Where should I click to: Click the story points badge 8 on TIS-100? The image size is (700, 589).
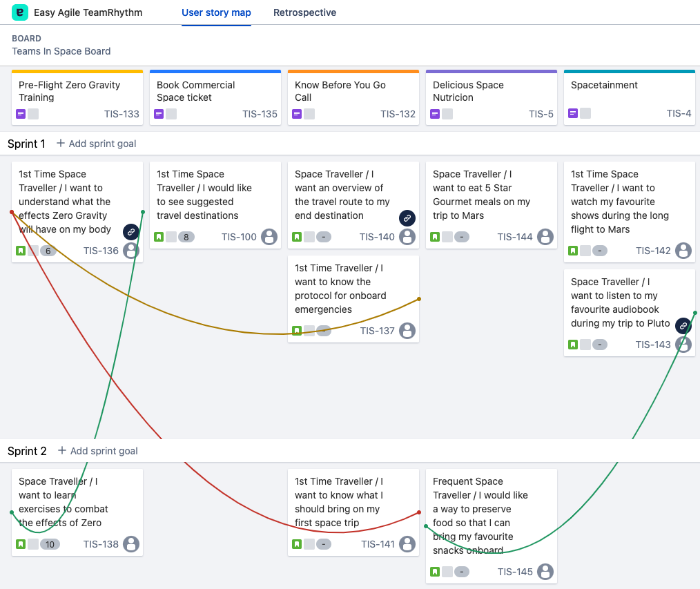point(186,237)
